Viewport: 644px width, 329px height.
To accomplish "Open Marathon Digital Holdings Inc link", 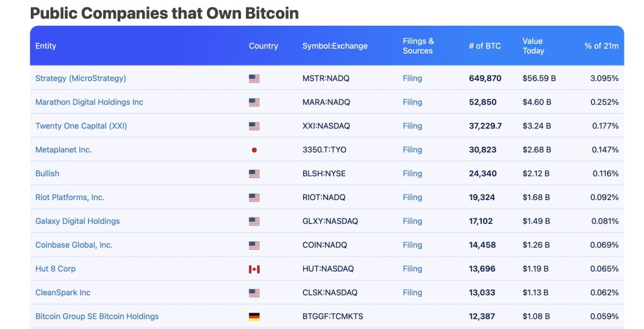I will tap(89, 102).
